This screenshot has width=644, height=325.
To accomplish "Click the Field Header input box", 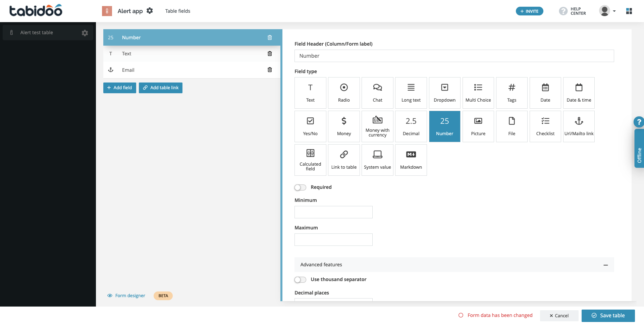I will [454, 56].
